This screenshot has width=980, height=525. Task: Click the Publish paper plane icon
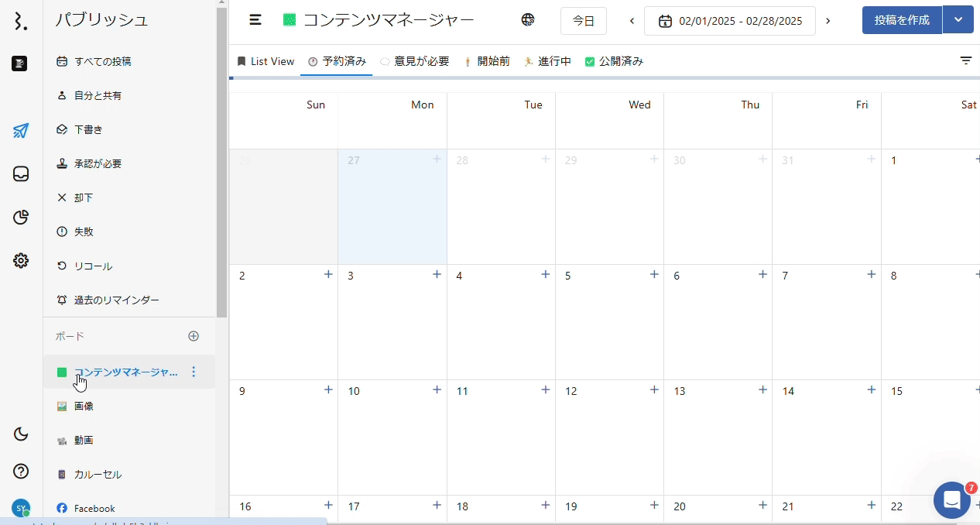[x=21, y=131]
